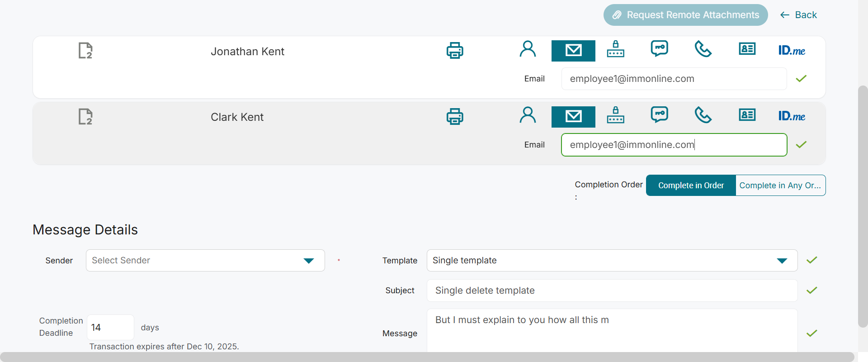Screen dimensions: 868x362
Task: Select the Complete in Order option
Action: click(x=691, y=186)
